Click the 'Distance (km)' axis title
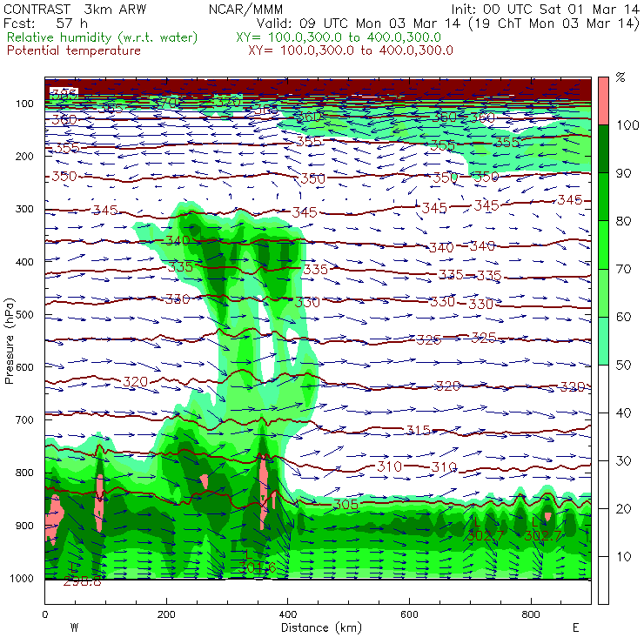Screen dimensions: 644x644 point(322,628)
